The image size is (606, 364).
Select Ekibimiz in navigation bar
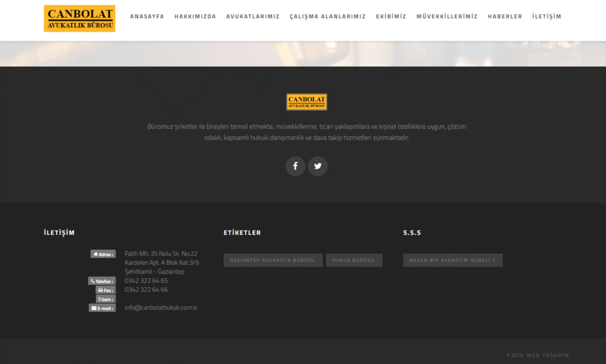coord(391,17)
